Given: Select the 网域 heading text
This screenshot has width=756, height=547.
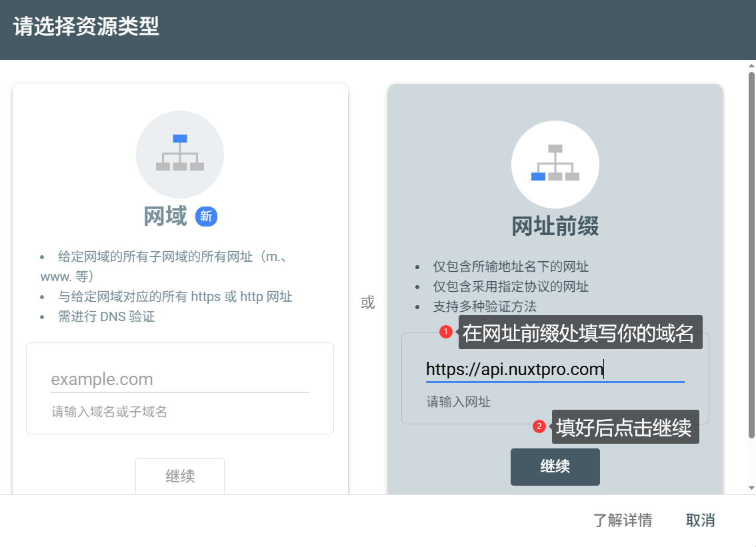Looking at the screenshot, I should point(165,217).
